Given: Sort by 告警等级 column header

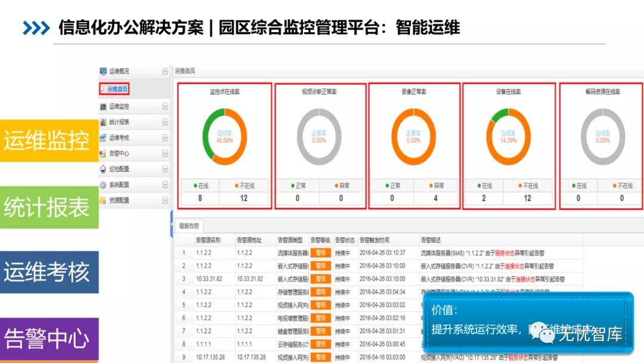Looking at the screenshot, I should (x=321, y=240).
